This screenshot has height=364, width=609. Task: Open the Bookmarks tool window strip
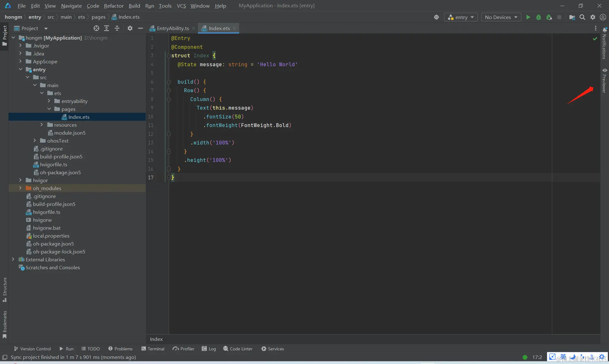(4, 324)
